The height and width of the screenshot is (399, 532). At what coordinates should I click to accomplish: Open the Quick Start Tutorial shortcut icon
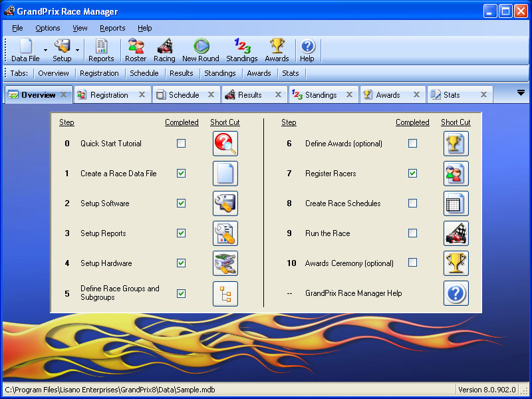pyautogui.click(x=225, y=144)
